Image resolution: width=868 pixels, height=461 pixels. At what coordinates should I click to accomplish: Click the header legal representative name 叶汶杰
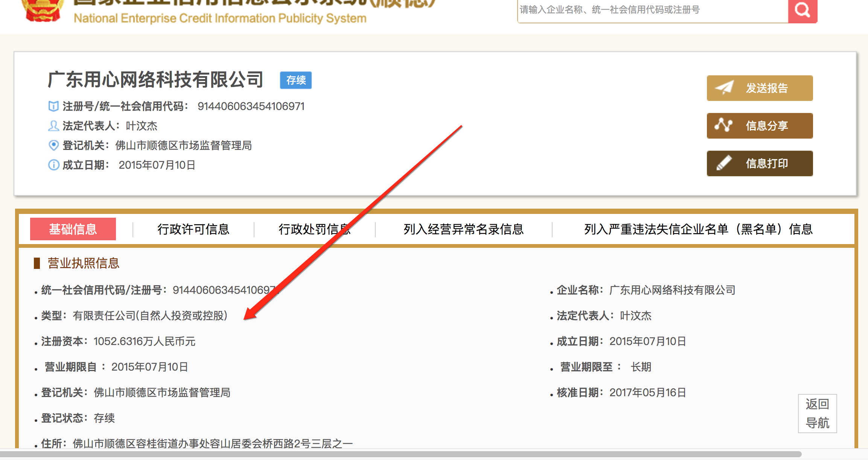[x=142, y=126]
